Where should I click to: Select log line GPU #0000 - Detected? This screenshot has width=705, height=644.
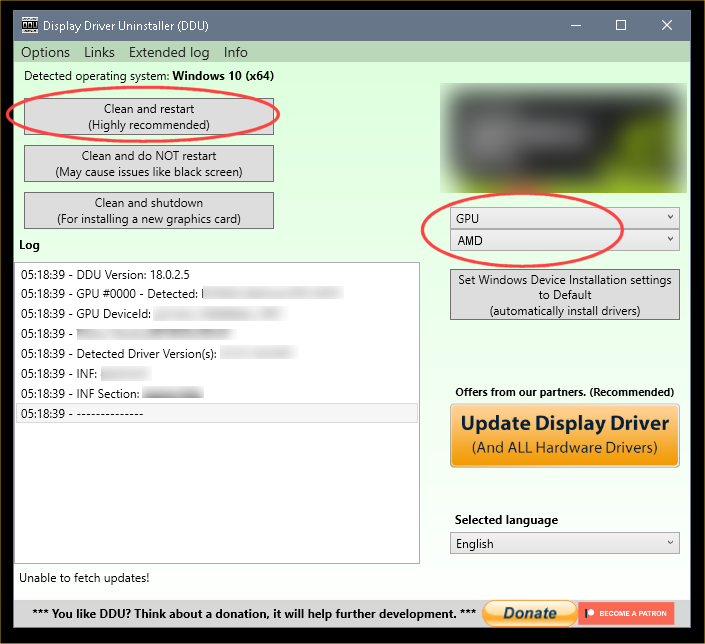217,294
